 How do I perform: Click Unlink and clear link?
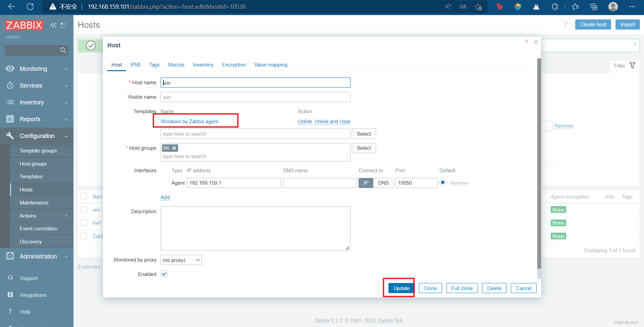pyautogui.click(x=332, y=122)
